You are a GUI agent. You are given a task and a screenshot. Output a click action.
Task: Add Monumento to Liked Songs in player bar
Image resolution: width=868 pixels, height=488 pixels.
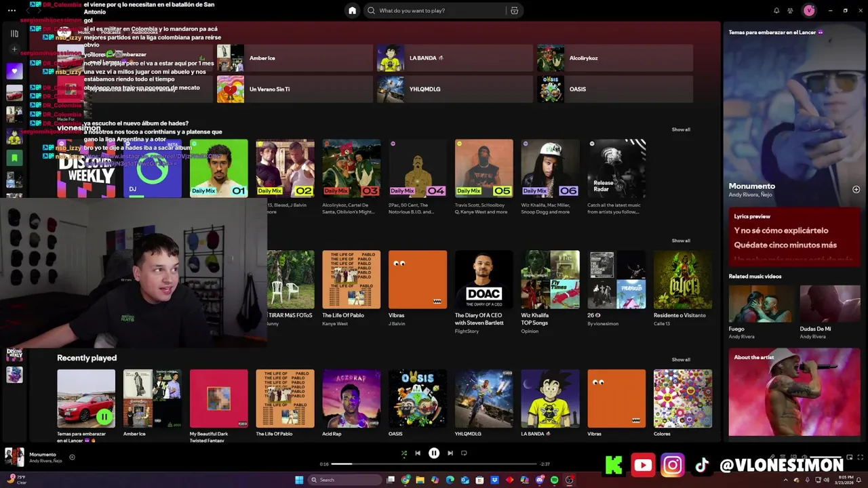coord(72,457)
